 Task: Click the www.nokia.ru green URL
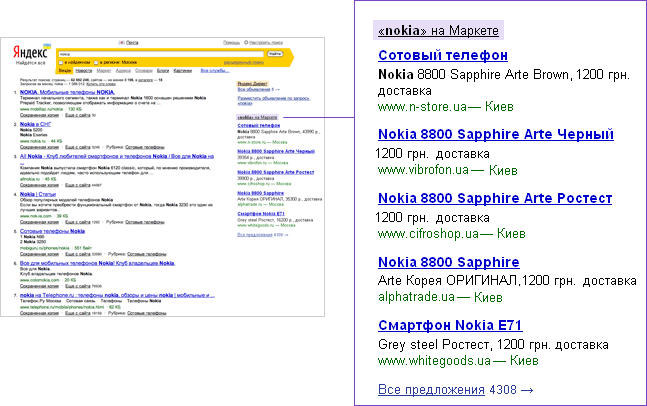click(33, 141)
